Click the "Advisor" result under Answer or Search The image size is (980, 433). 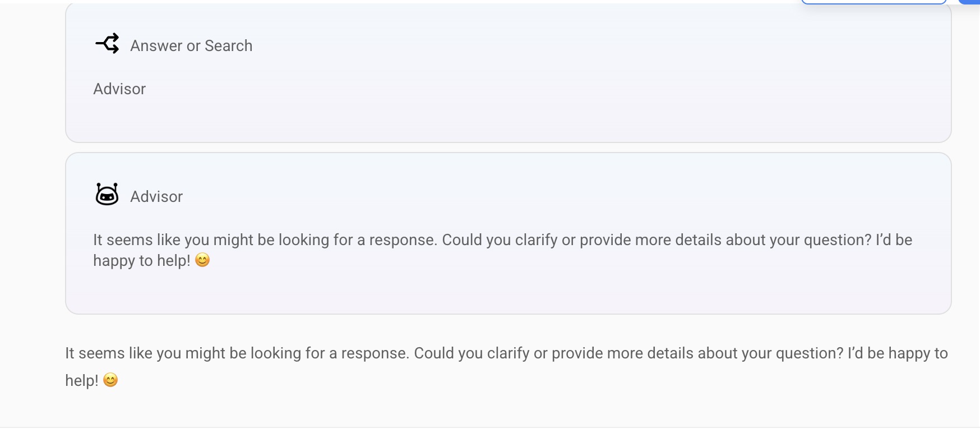pos(119,89)
